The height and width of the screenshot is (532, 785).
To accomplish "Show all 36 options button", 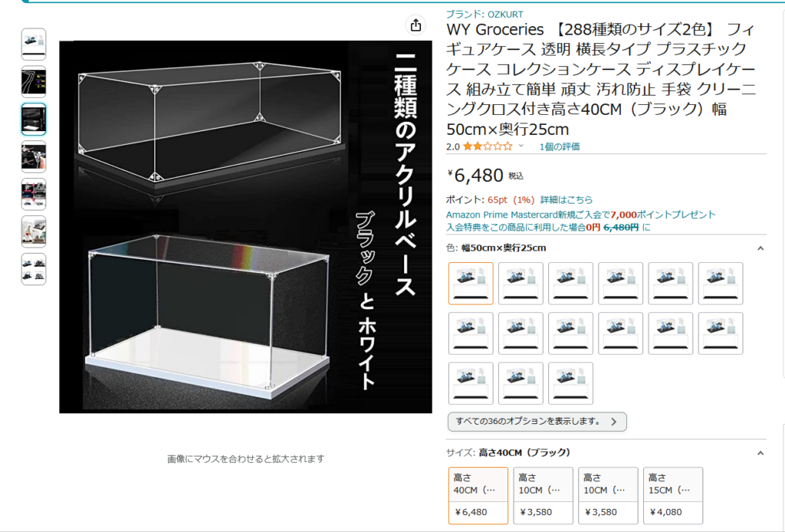I will click(537, 422).
